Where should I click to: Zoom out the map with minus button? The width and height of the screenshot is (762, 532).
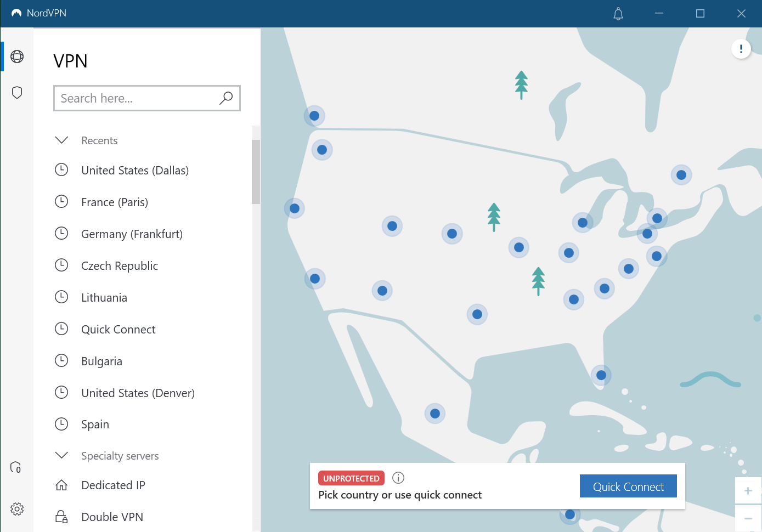click(x=748, y=518)
